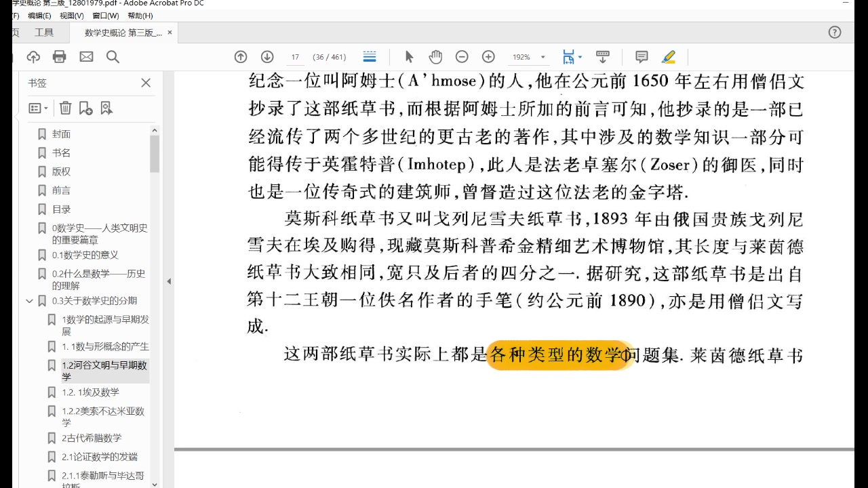868x488 pixels.
Task: Zoom out with minus circle
Action: (462, 57)
